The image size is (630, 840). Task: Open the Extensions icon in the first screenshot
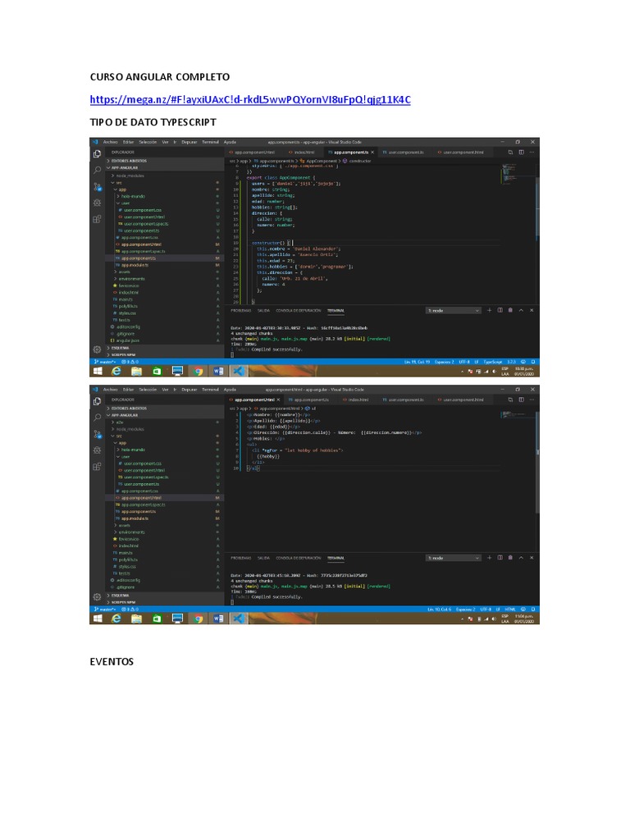point(97,218)
